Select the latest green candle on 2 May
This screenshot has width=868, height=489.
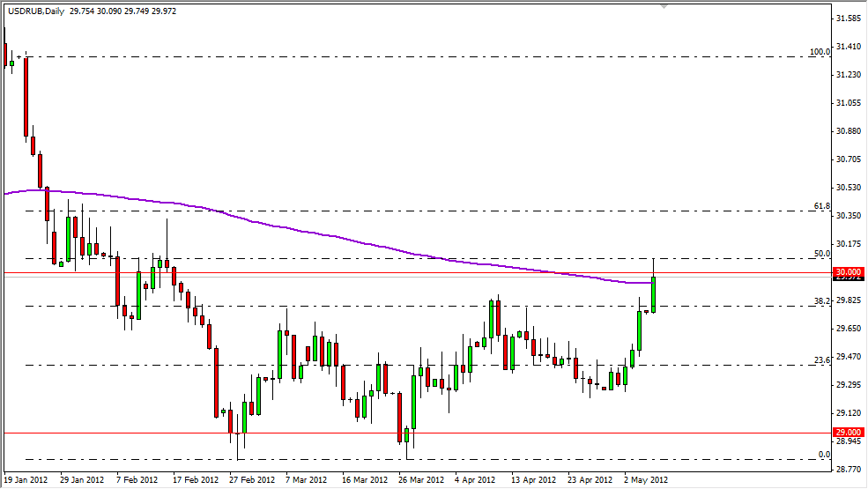pos(653,294)
